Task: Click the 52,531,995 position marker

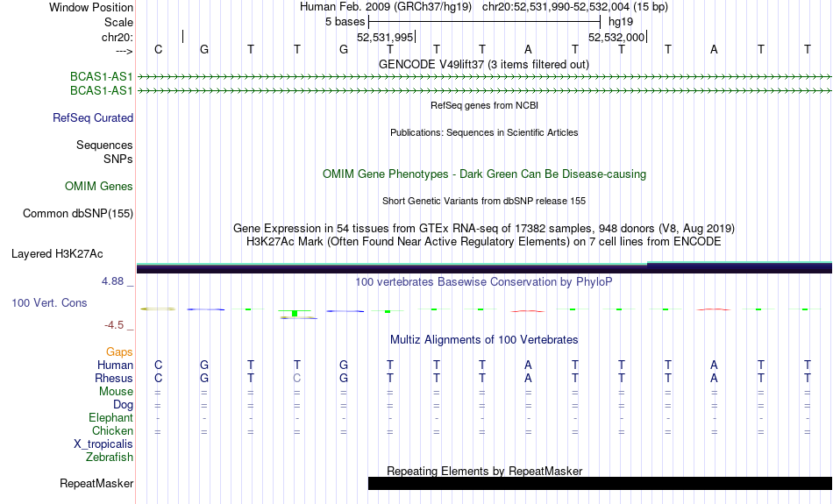Action: pos(385,37)
